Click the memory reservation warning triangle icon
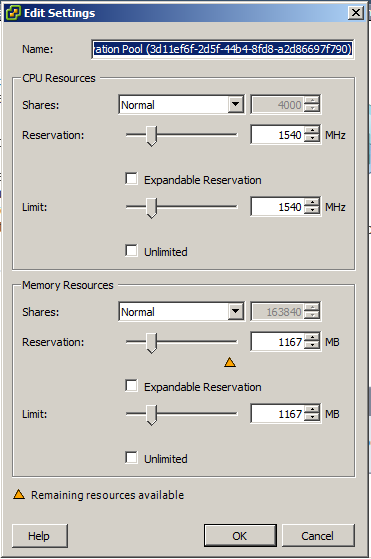This screenshot has width=371, height=559. pyautogui.click(x=230, y=363)
